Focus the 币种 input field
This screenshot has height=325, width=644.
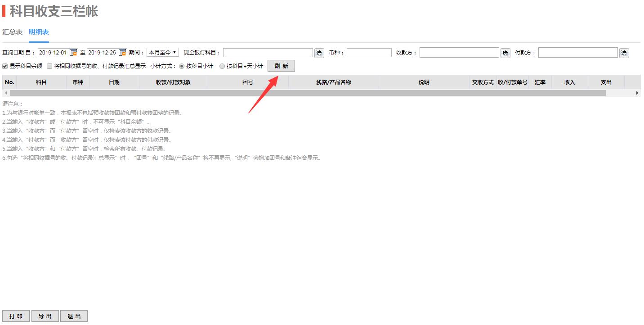[x=369, y=53]
